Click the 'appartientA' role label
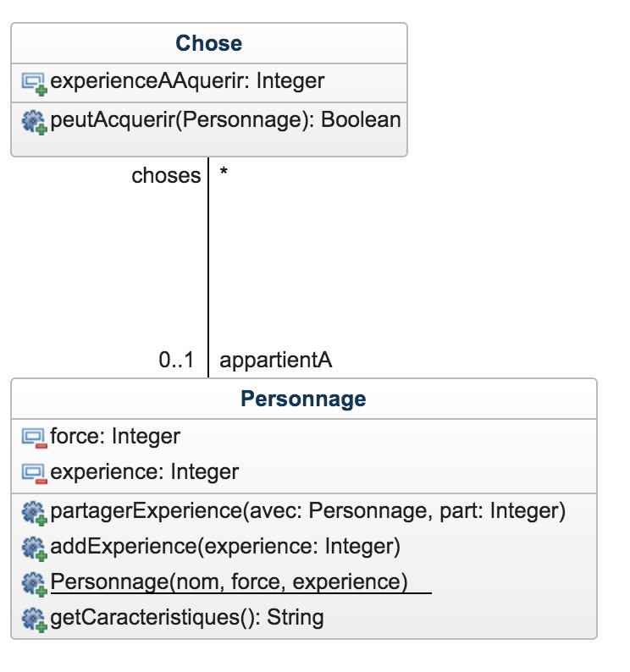The height and width of the screenshot is (672, 630). pos(275,361)
